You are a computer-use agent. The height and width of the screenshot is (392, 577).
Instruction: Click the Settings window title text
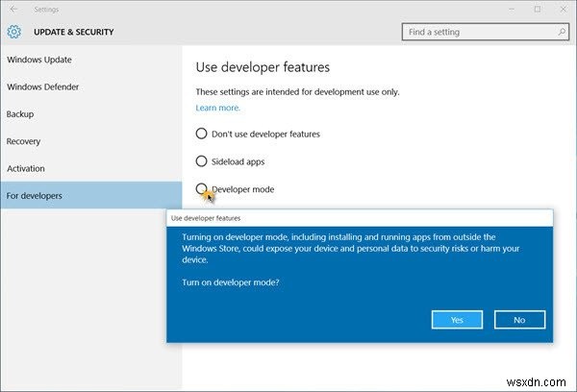[x=46, y=10]
